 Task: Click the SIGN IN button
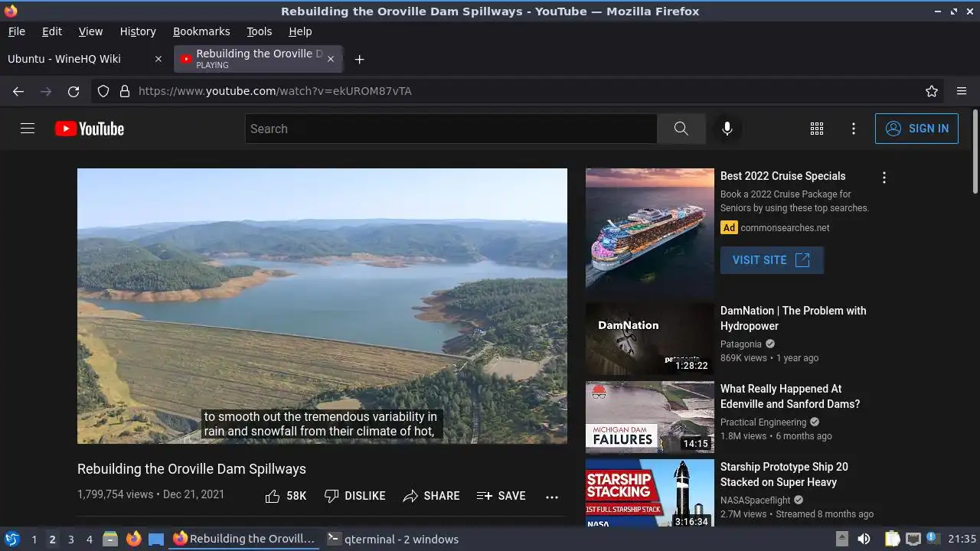[x=916, y=129]
